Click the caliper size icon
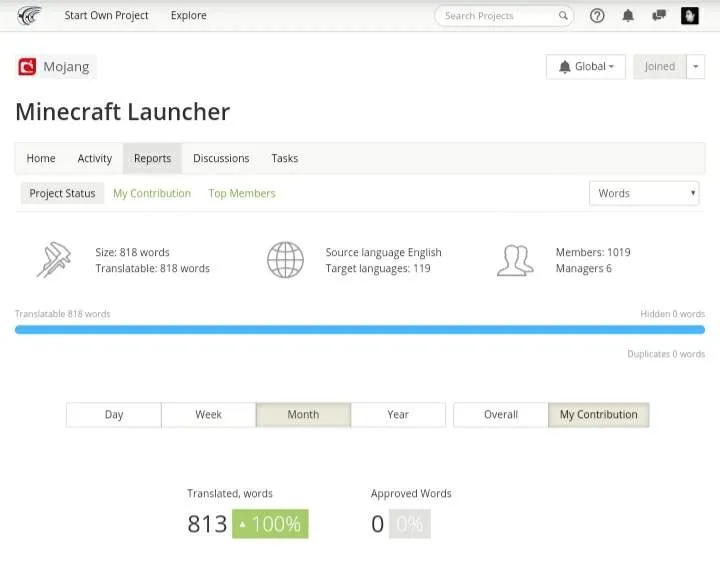Image resolution: width=720 pixels, height=561 pixels. (x=54, y=259)
